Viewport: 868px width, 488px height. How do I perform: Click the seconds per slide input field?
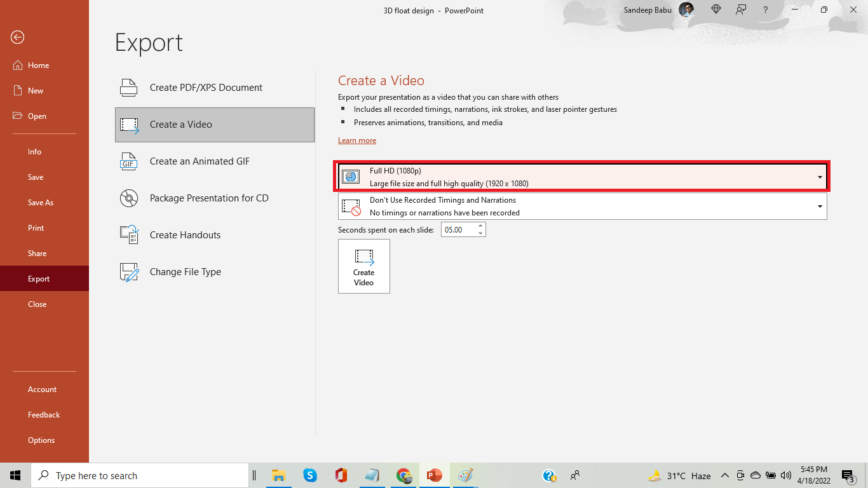click(x=458, y=230)
